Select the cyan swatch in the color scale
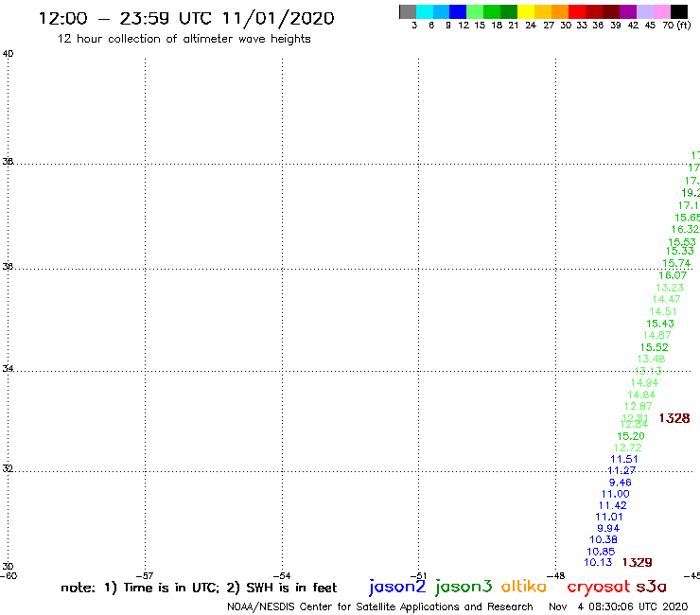 point(425,11)
